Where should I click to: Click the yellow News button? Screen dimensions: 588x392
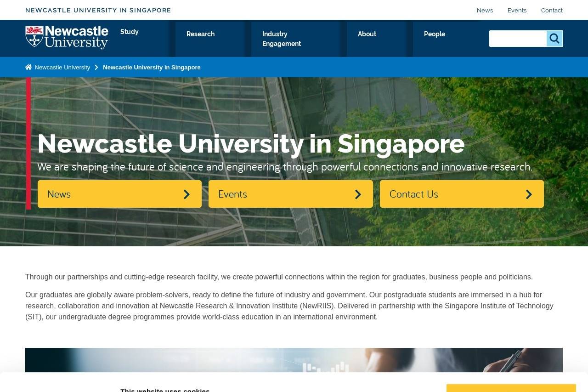tap(119, 194)
